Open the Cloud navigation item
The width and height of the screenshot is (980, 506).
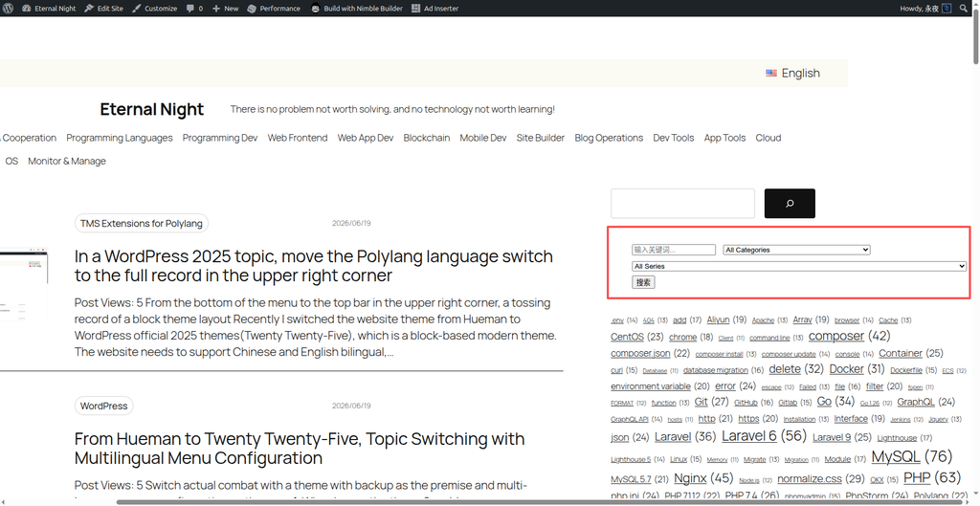pyautogui.click(x=768, y=138)
